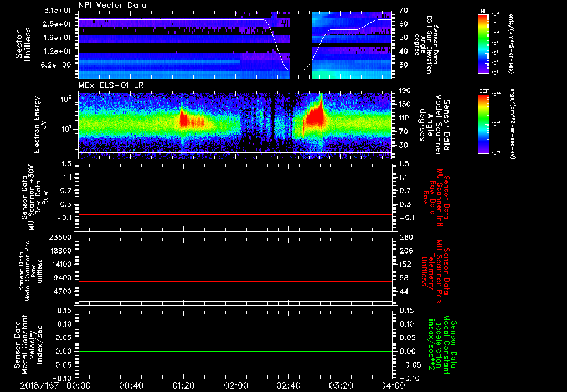Click the 14100 scanner position tick value
The image size is (567, 392).
(60, 264)
